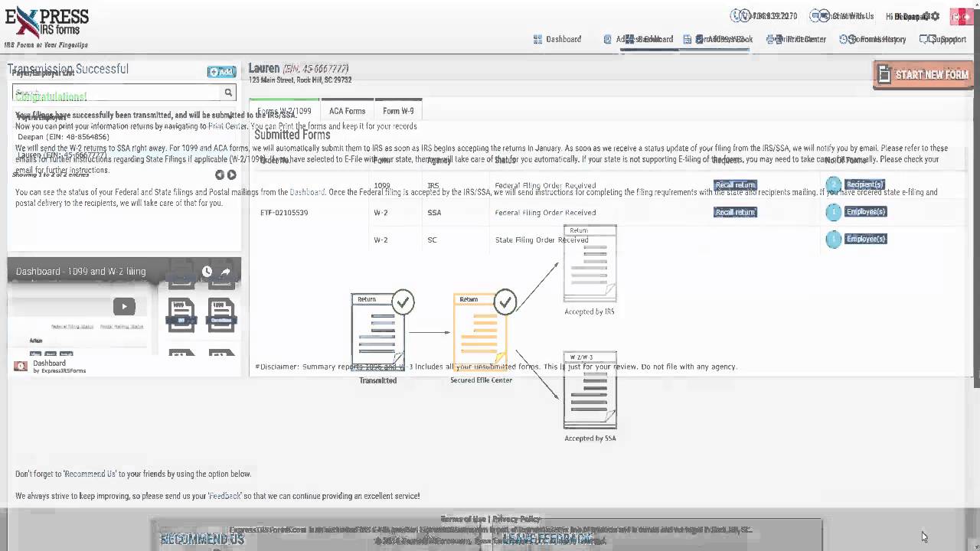This screenshot has height=551, width=980.
Task: Click the 'Feedback' link in the message
Action: (x=225, y=496)
